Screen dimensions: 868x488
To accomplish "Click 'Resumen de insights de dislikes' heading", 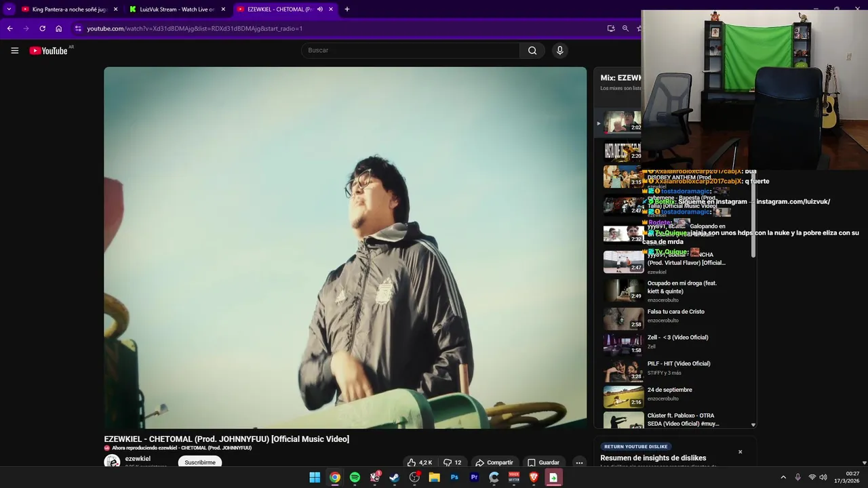I will pyautogui.click(x=653, y=458).
